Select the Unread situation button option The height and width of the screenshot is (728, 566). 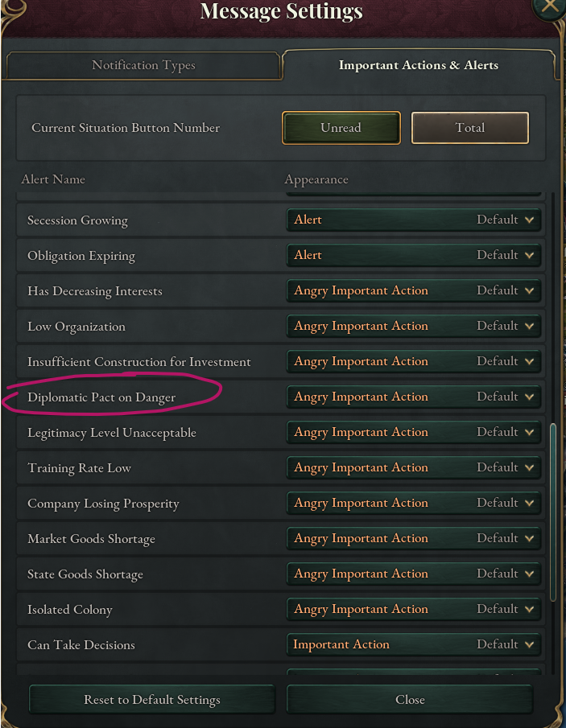coord(341,127)
